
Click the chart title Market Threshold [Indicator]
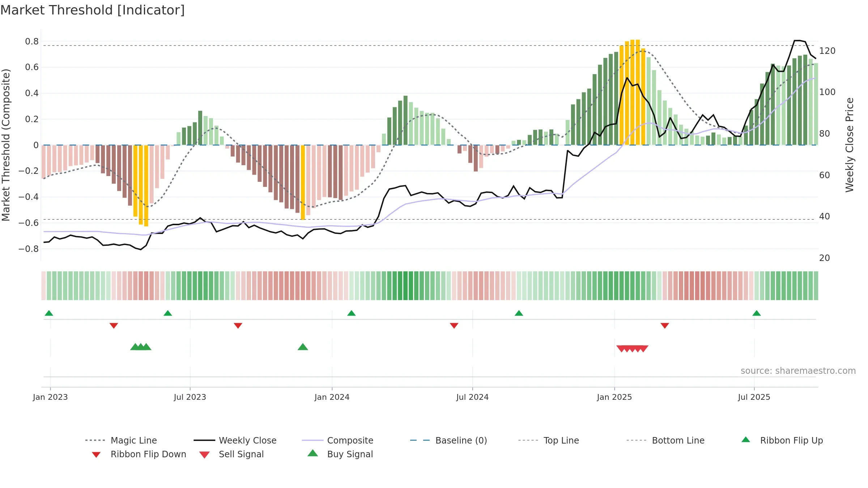click(x=93, y=10)
